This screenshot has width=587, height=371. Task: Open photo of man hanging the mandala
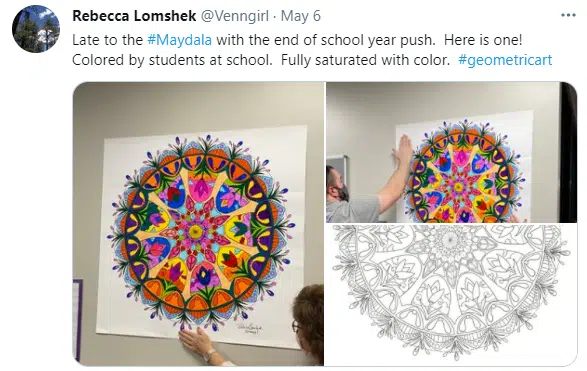[x=451, y=152]
